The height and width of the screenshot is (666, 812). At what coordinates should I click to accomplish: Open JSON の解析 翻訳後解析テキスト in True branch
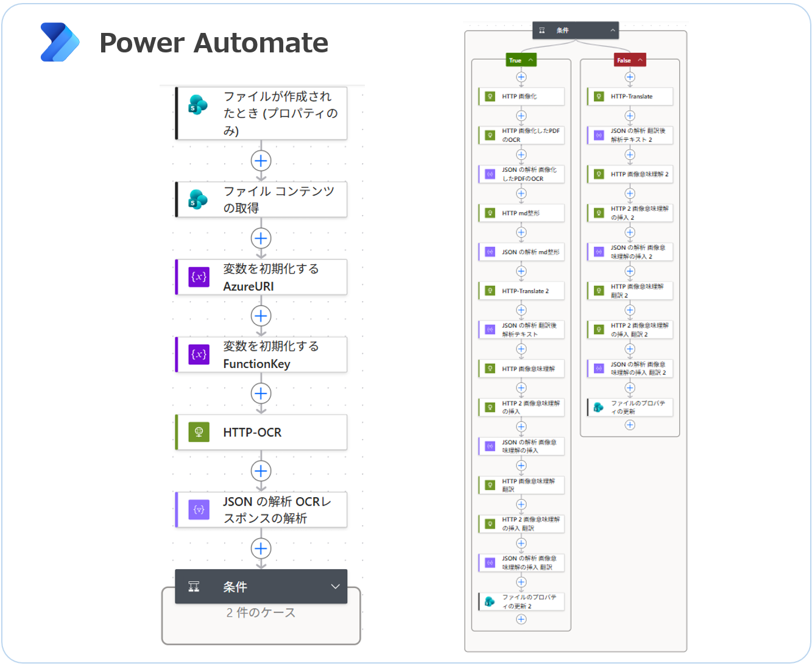(521, 330)
